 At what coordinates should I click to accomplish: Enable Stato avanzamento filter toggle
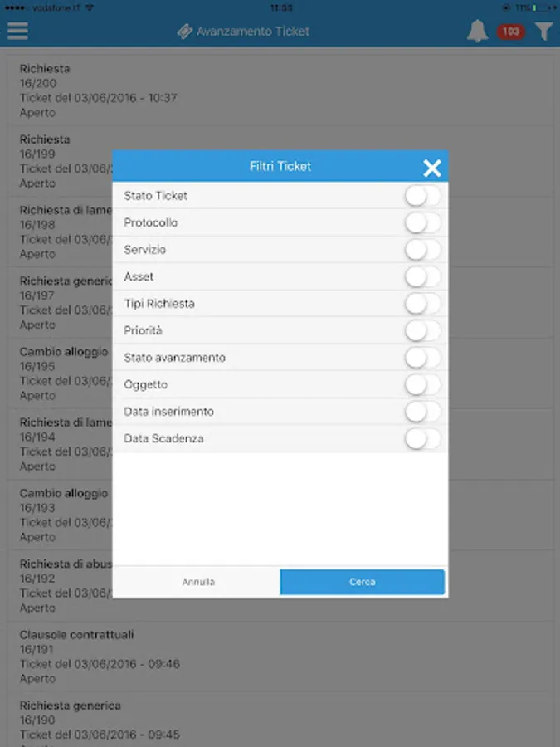423,358
